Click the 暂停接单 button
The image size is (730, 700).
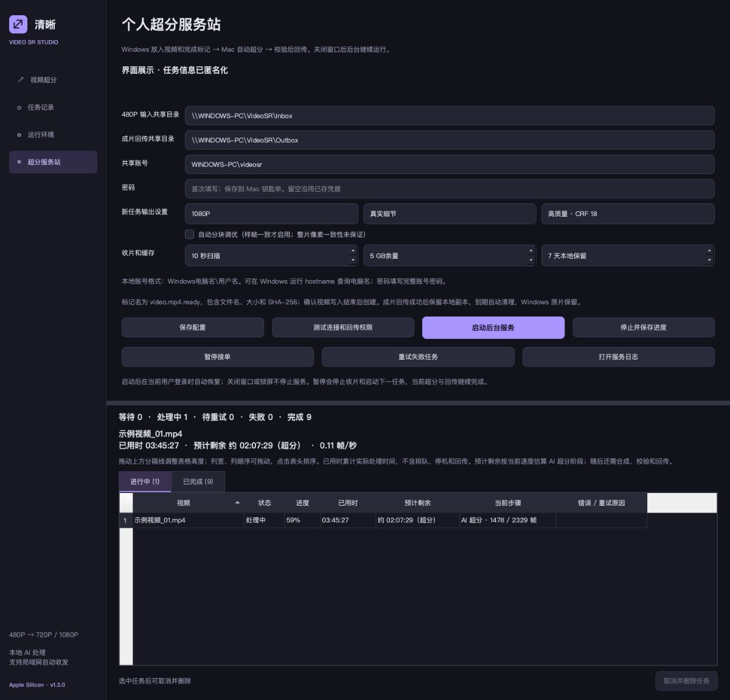pos(218,357)
